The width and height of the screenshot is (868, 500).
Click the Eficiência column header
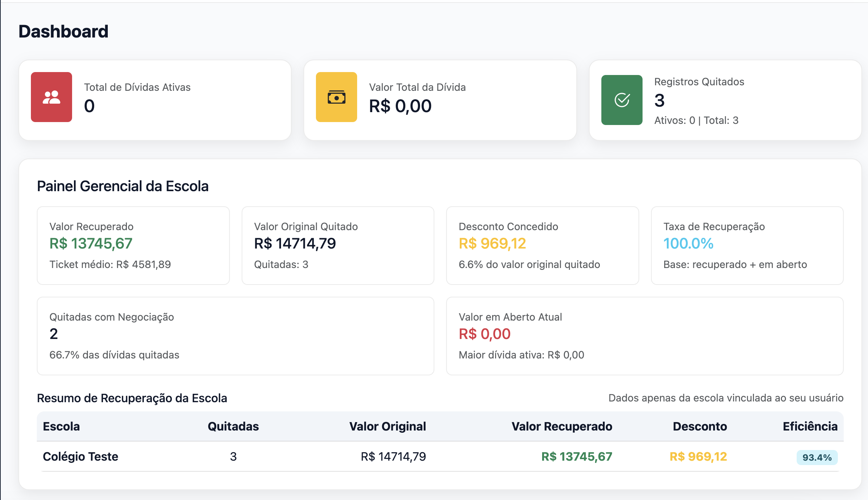tap(810, 426)
